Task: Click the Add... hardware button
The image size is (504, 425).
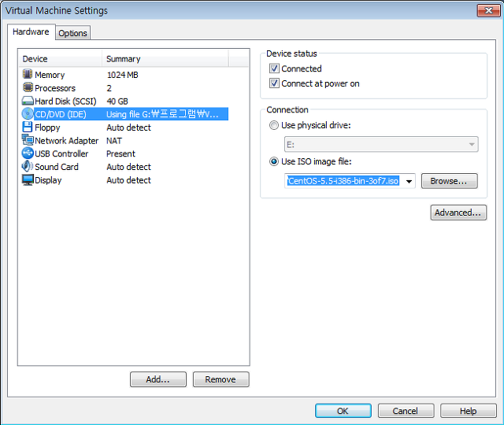Action: coord(157,379)
